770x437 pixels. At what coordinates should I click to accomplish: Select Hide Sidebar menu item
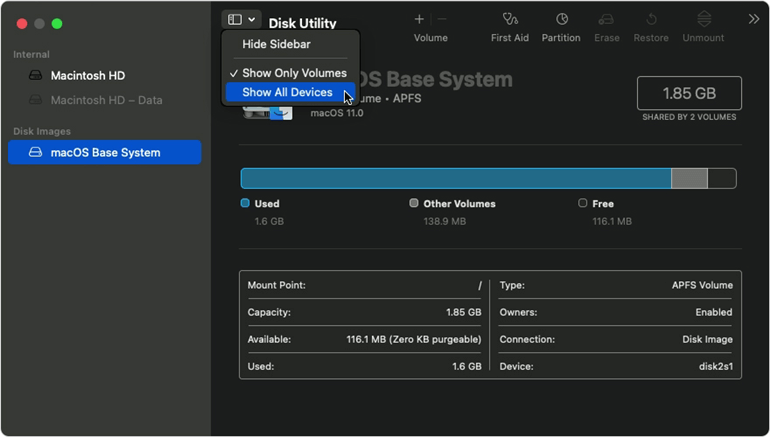(x=276, y=45)
